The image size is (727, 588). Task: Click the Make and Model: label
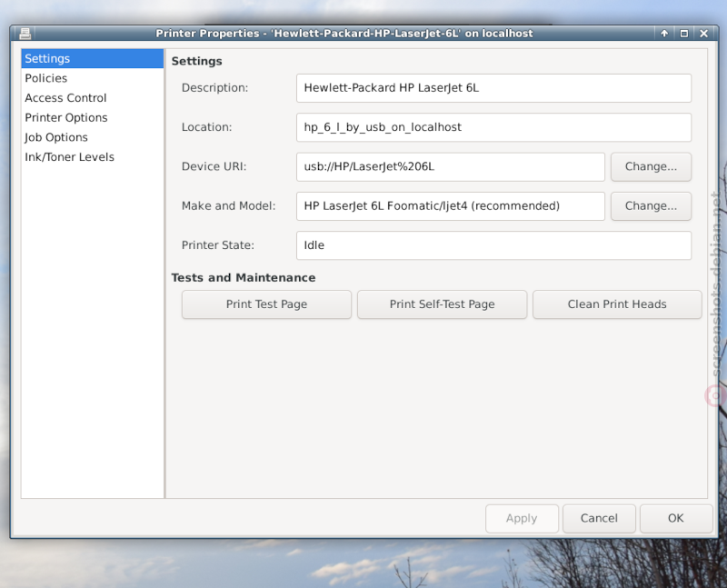[229, 206]
